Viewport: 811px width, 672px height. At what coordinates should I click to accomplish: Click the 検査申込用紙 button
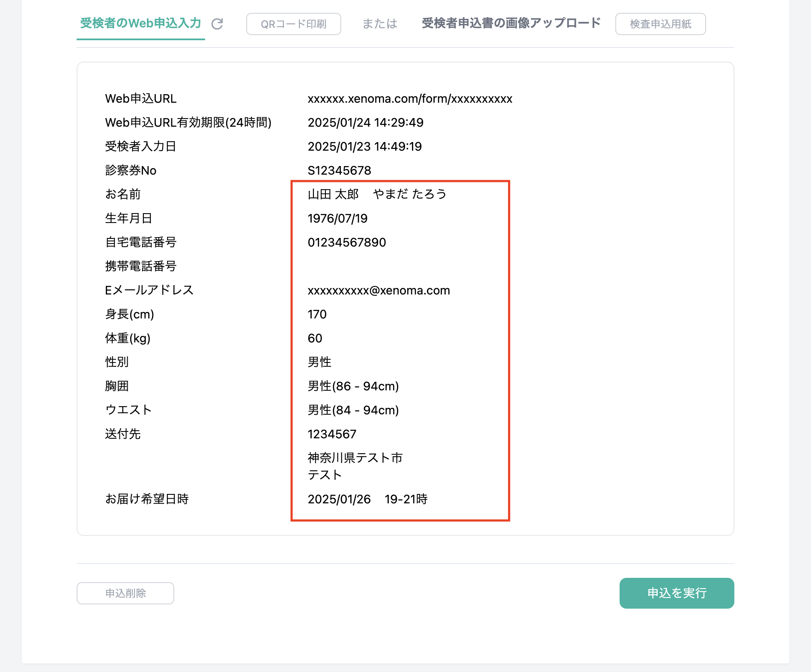[x=660, y=24]
